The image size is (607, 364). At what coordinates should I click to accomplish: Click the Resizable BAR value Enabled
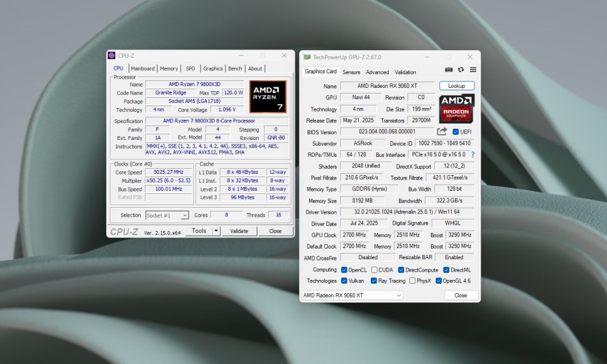(454, 257)
